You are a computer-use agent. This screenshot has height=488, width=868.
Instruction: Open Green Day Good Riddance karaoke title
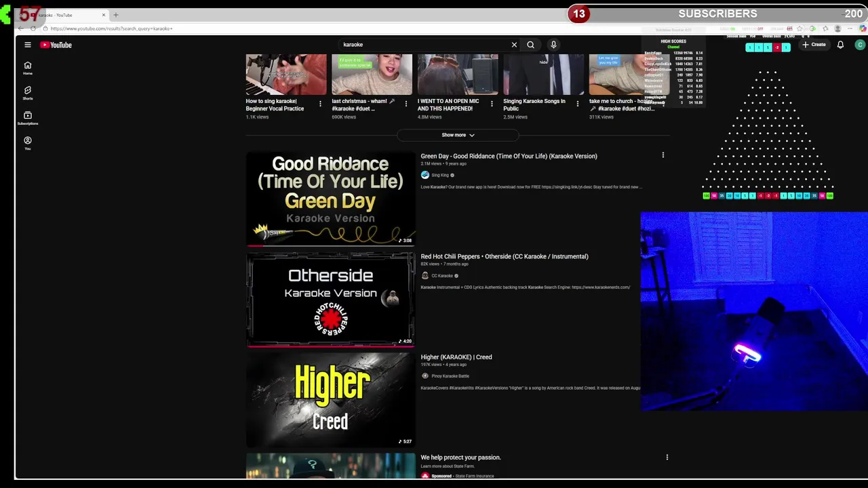click(509, 156)
